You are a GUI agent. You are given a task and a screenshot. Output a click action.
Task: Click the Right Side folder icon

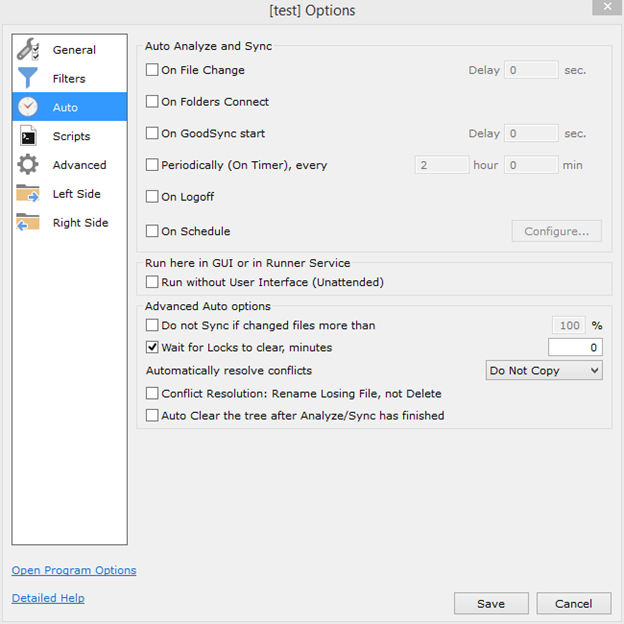tap(28, 223)
